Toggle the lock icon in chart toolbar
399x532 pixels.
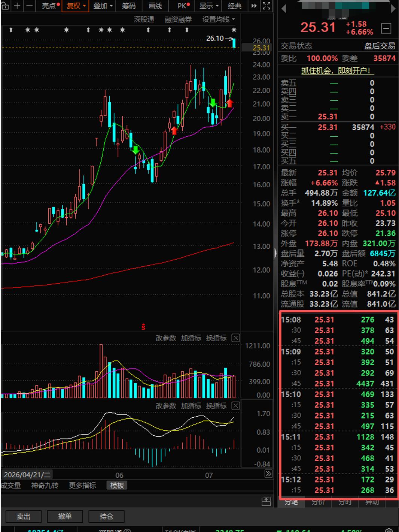[x=5, y=6]
